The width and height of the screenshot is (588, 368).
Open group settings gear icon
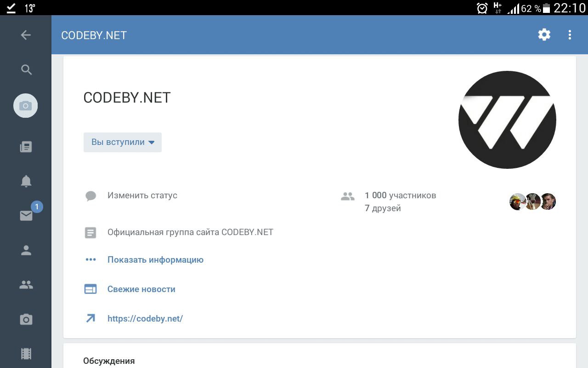pyautogui.click(x=544, y=34)
